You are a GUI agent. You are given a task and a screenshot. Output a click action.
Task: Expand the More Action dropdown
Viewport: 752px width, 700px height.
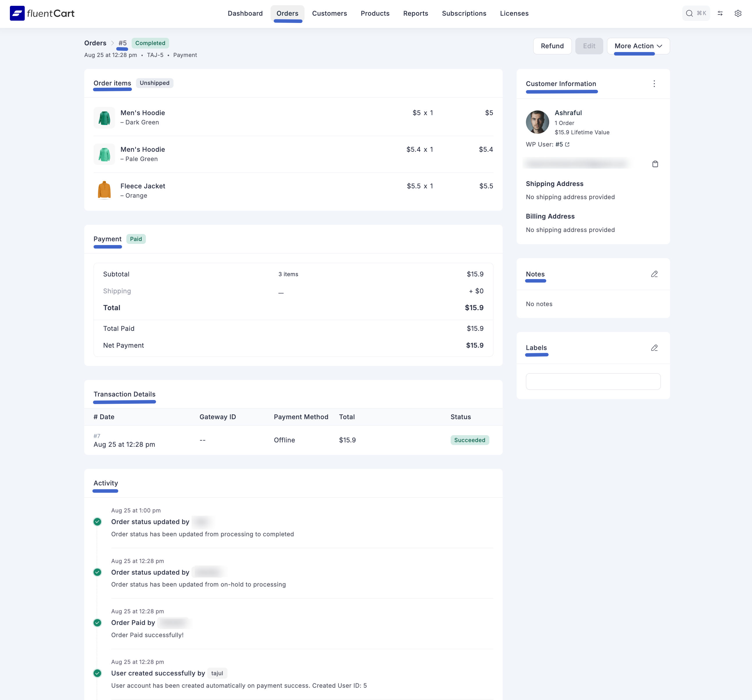(638, 46)
